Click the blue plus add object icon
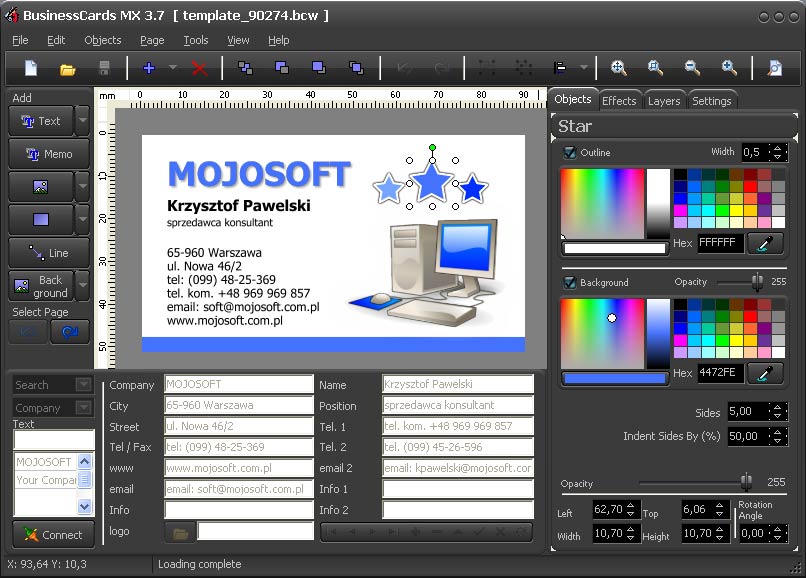The height and width of the screenshot is (578, 806). click(149, 68)
